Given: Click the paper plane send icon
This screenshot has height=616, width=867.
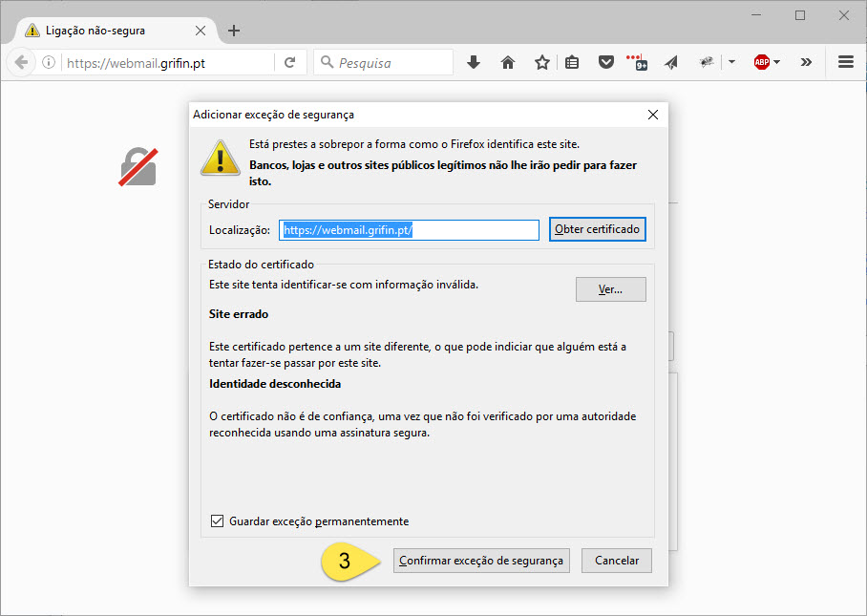Looking at the screenshot, I should [671, 62].
